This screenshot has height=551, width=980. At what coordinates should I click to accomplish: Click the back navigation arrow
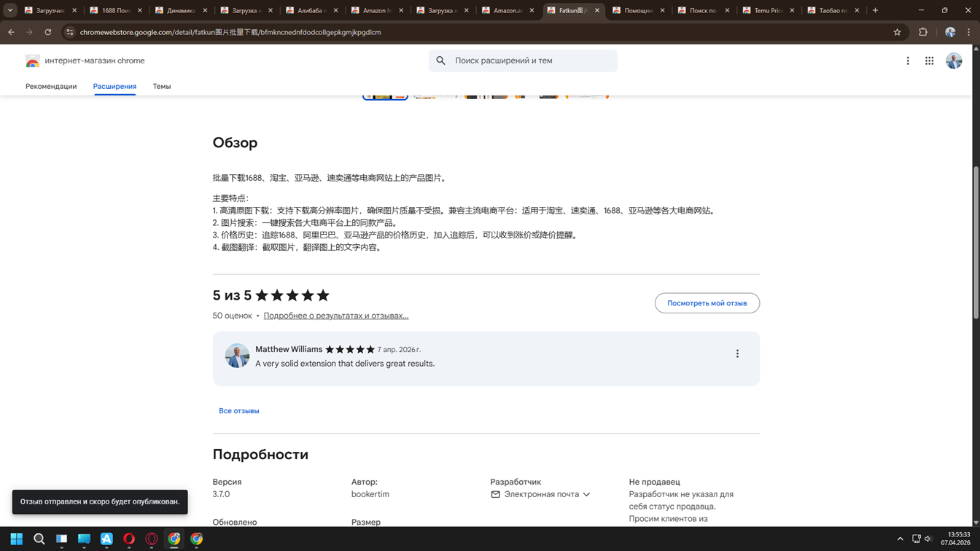coord(12,32)
